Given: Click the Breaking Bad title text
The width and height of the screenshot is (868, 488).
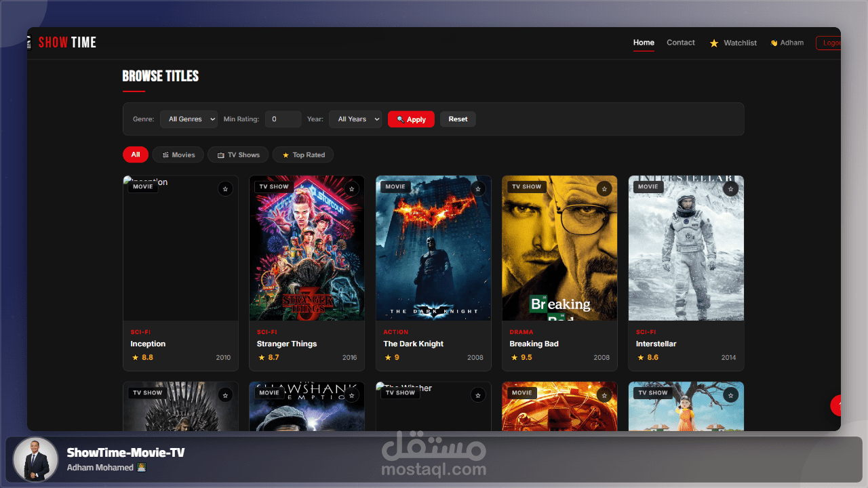Looking at the screenshot, I should click(x=534, y=344).
